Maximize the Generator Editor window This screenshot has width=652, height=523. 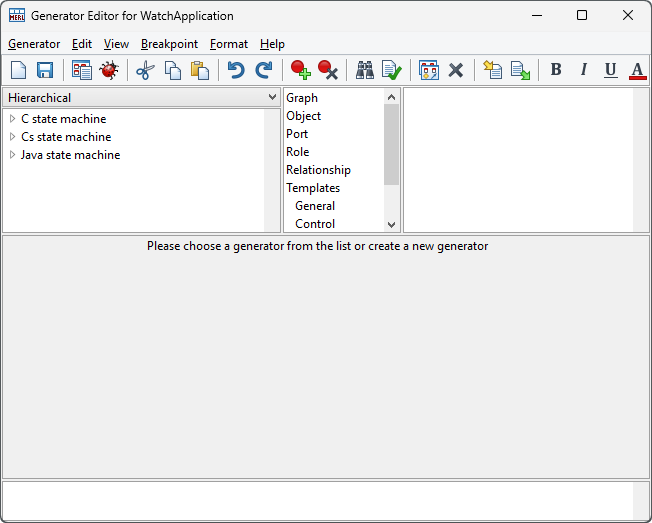tap(582, 15)
